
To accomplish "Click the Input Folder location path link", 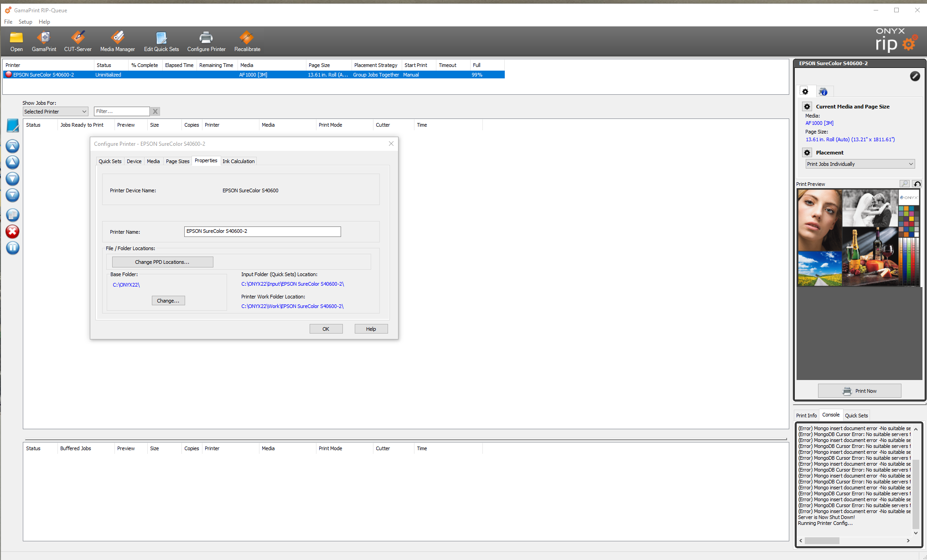I will (x=293, y=284).
